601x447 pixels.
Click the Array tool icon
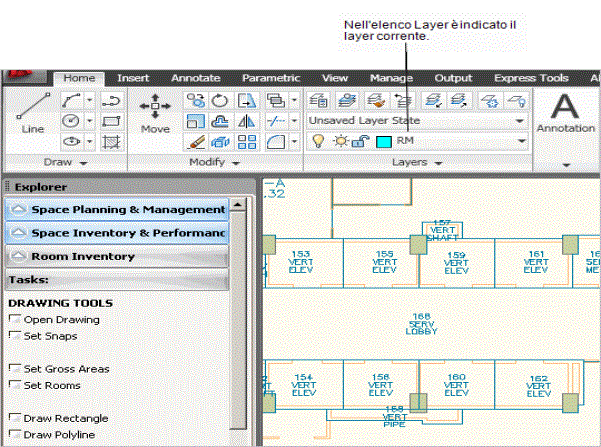tap(246, 142)
